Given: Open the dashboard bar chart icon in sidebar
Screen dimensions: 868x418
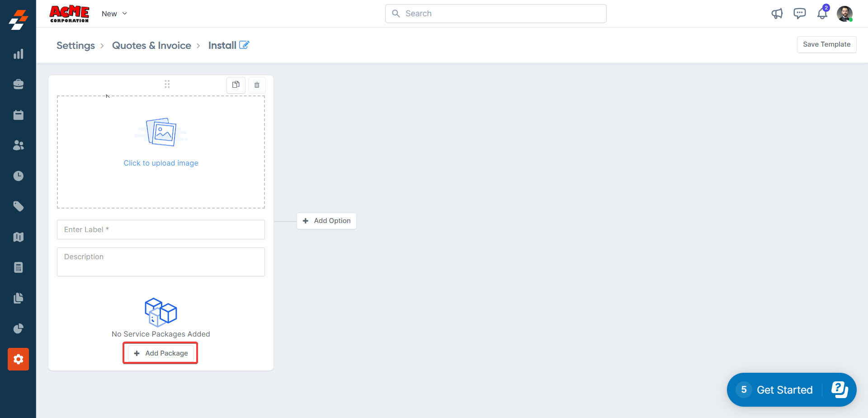Looking at the screenshot, I should pos(18,54).
